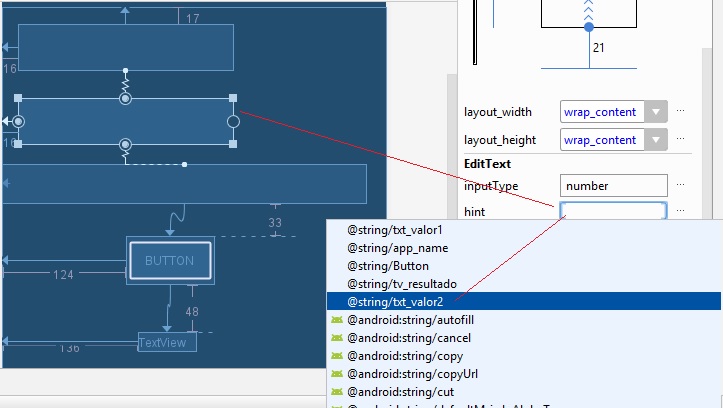The width and height of the screenshot is (723, 408).
Task: Open the layout_height dropdown arrow
Action: tap(655, 140)
